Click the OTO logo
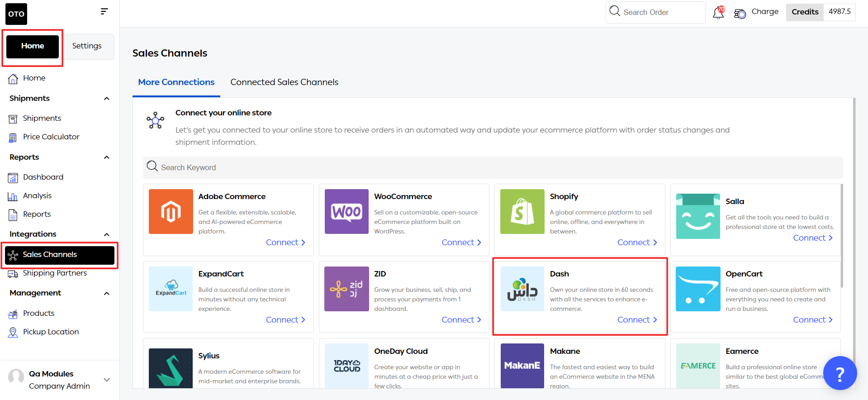The image size is (868, 400). tap(16, 14)
